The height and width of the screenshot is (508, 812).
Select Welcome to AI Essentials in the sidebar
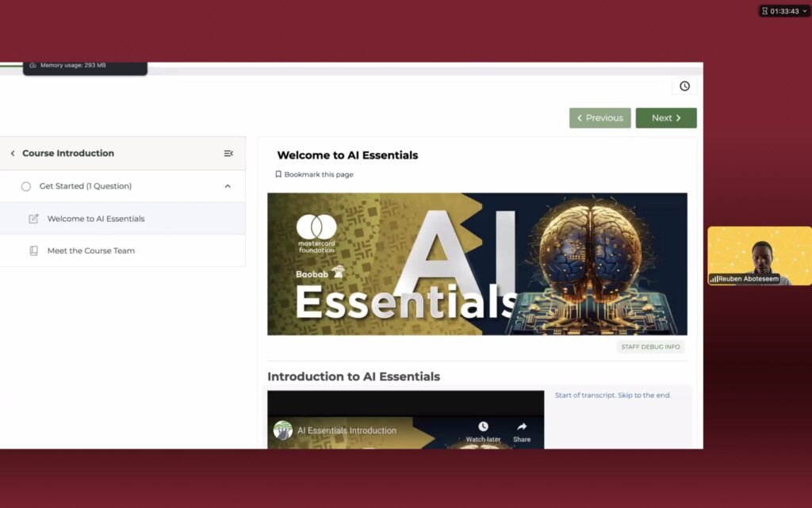96,219
